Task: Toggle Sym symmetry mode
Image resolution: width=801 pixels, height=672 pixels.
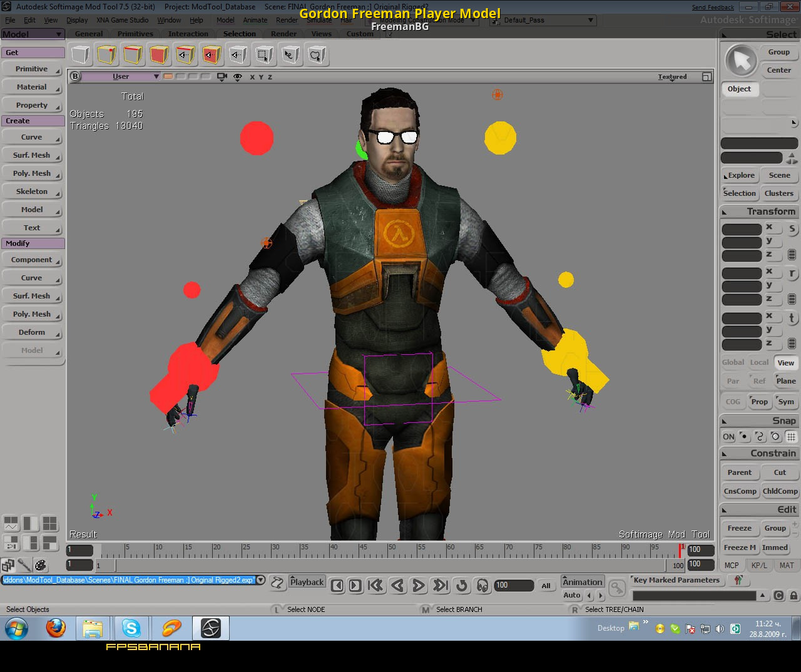Action: pyautogui.click(x=786, y=402)
